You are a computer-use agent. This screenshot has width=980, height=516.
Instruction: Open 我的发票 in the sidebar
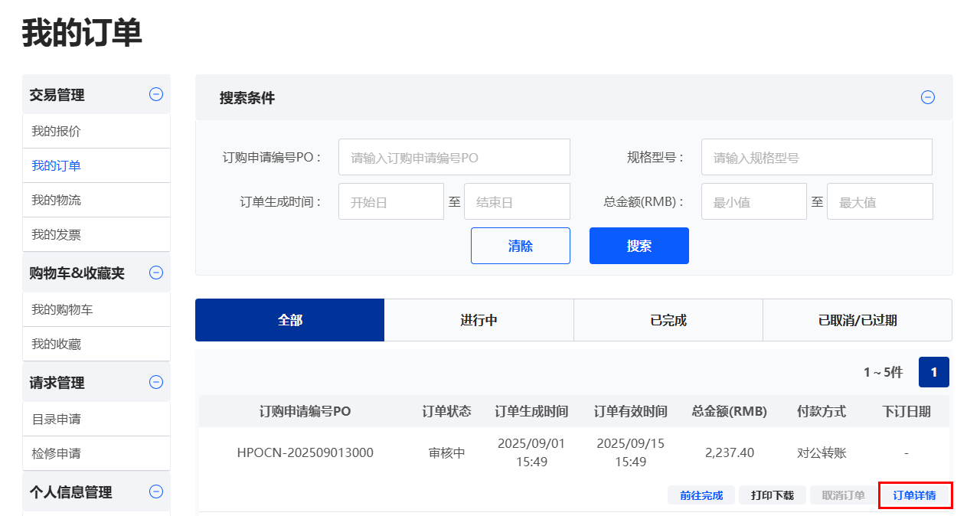56,234
